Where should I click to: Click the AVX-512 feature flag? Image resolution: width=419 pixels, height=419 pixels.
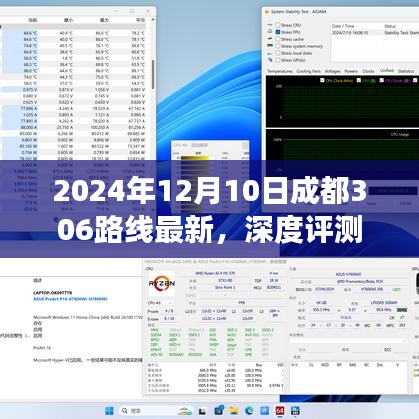click(252, 335)
